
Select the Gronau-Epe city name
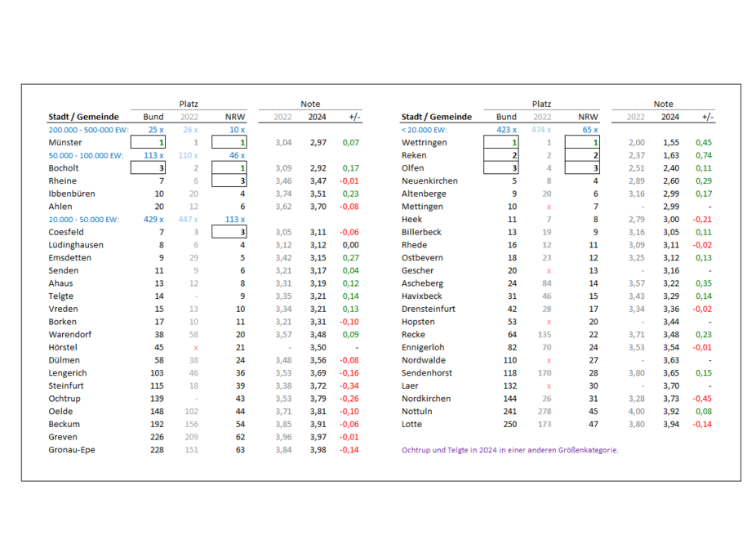tap(72, 450)
